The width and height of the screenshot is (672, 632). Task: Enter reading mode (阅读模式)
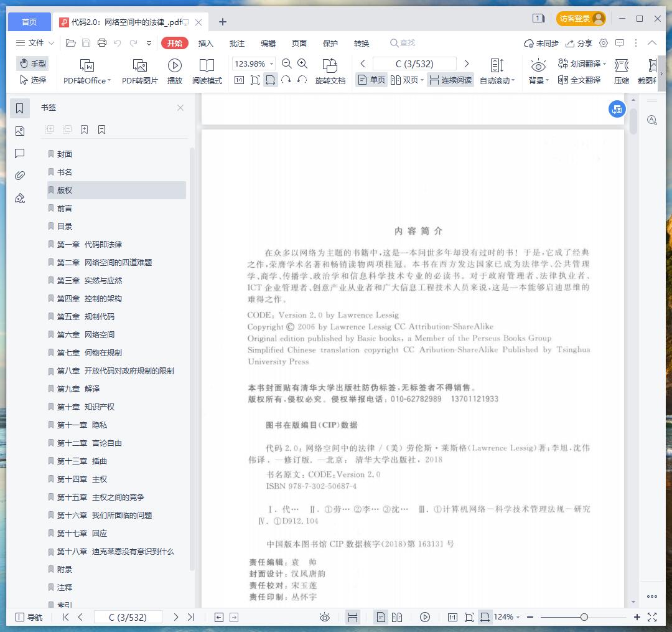coord(207,72)
